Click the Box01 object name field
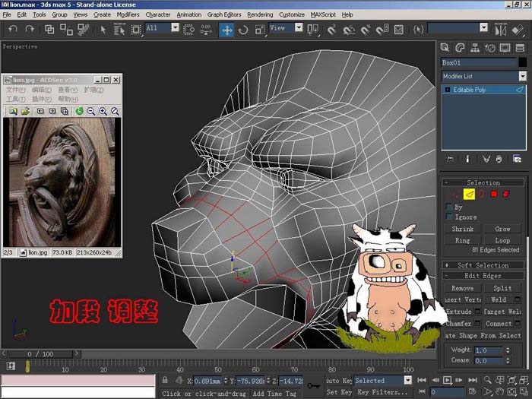 (x=478, y=62)
